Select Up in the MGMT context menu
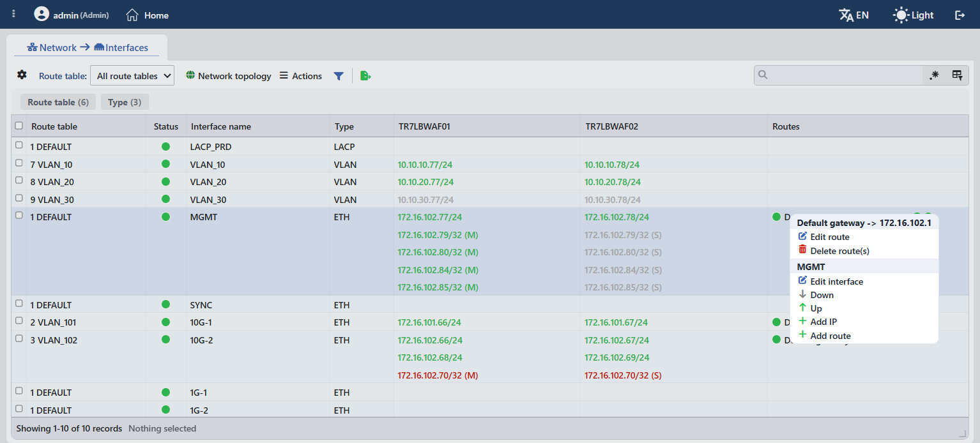 pos(864,308)
